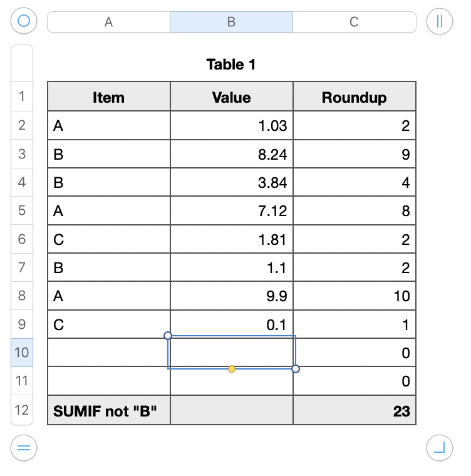Click the bottom-right selection handle circle
This screenshot has height=476, width=471.
pos(296,369)
